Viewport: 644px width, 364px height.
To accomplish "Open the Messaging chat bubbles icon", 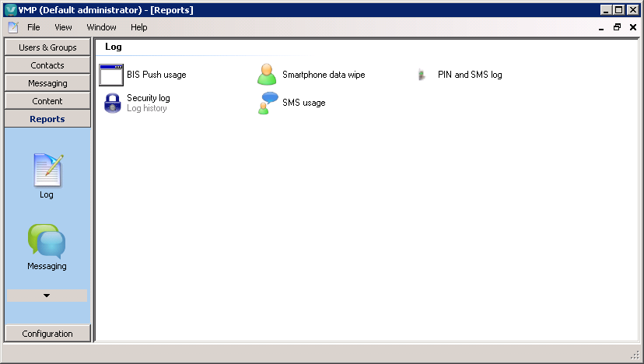I will point(47,241).
